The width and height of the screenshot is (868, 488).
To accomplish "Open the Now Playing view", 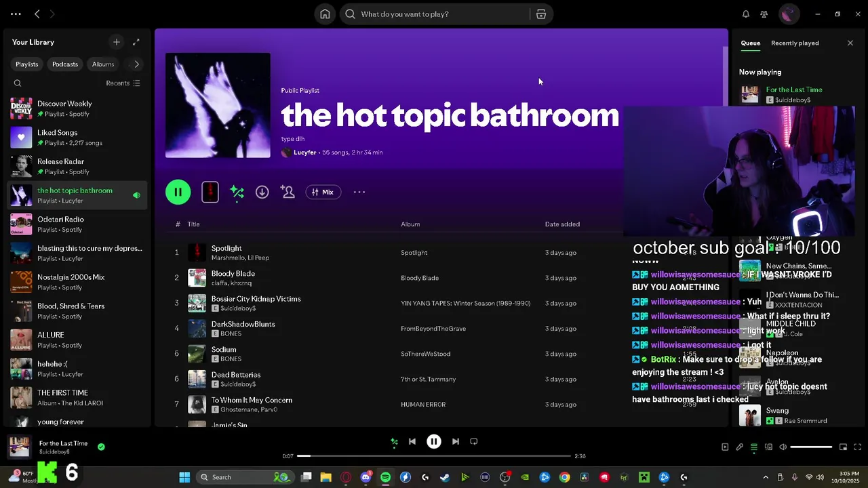I will tap(725, 447).
